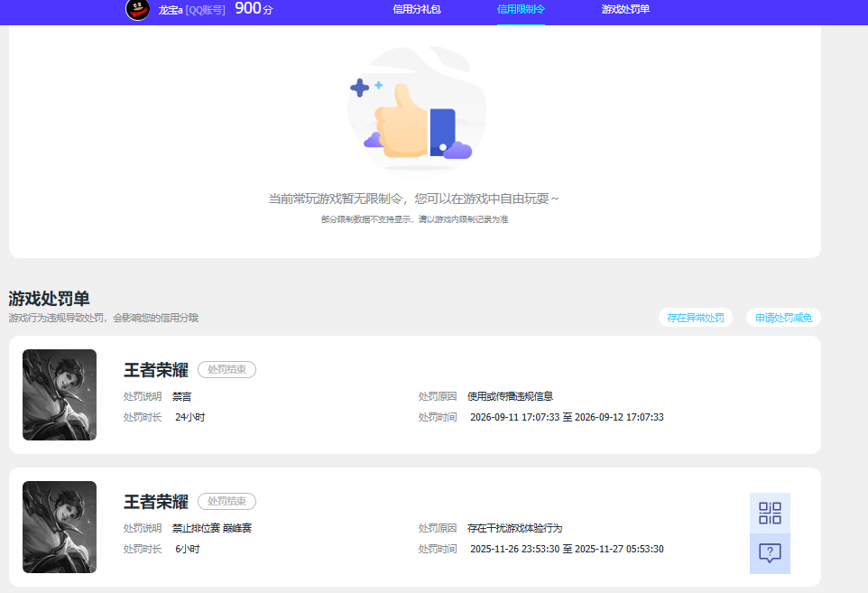Click the hero thumbnail of the 禁言 penalty
Screen dimensions: 868x593
click(x=60, y=394)
